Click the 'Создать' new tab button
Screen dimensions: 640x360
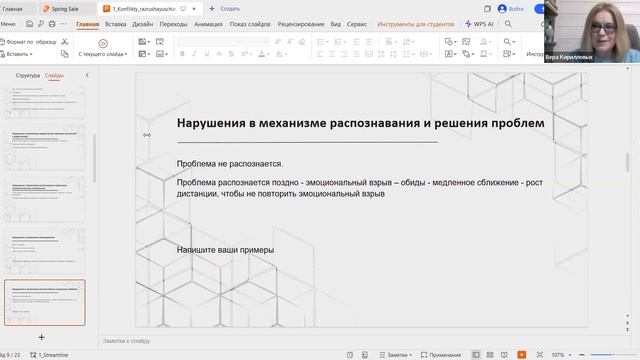point(224,9)
